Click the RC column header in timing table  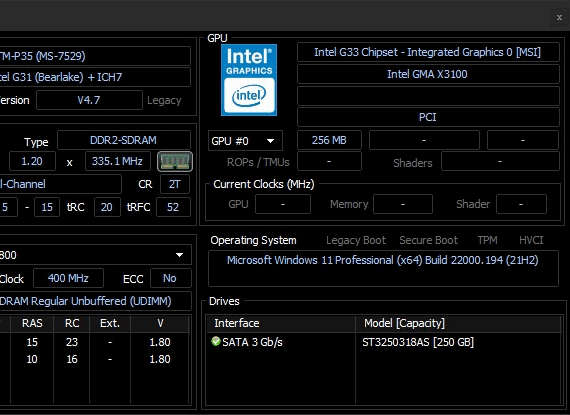click(x=72, y=323)
